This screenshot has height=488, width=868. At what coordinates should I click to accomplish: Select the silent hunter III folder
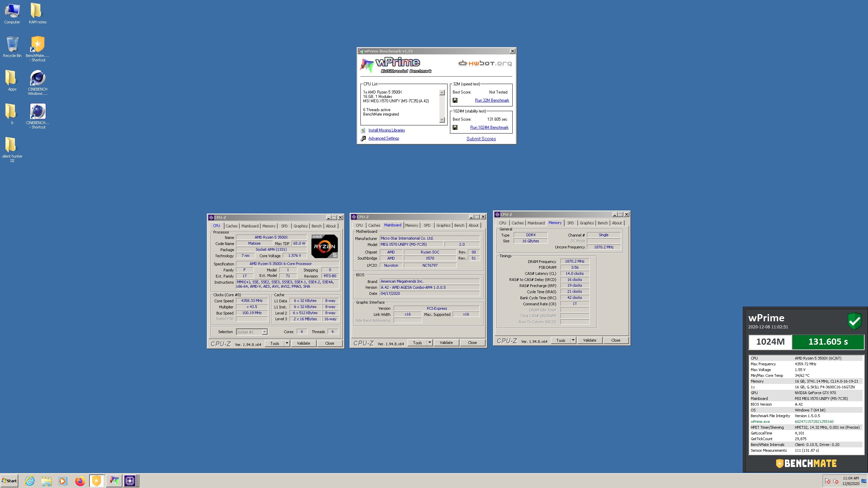click(12, 149)
